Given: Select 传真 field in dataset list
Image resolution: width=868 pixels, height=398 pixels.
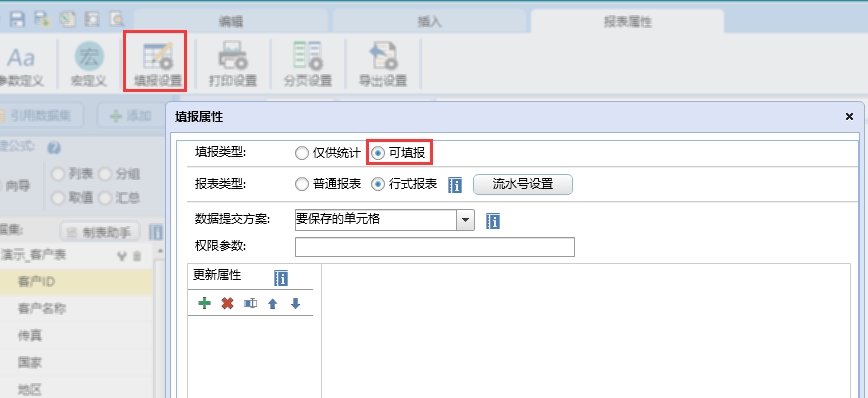Looking at the screenshot, I should click(76, 335).
